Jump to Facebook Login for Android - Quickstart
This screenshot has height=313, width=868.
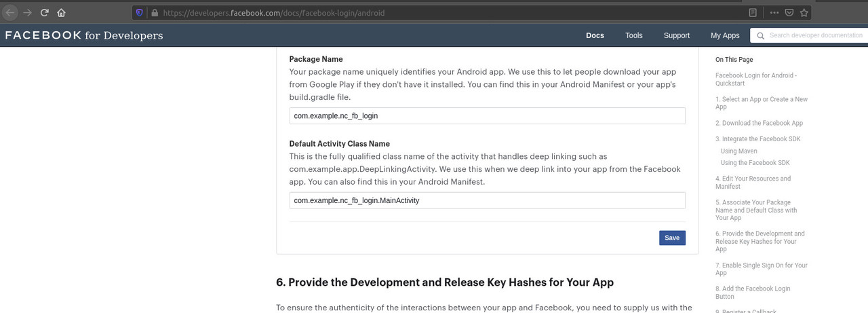(x=756, y=79)
